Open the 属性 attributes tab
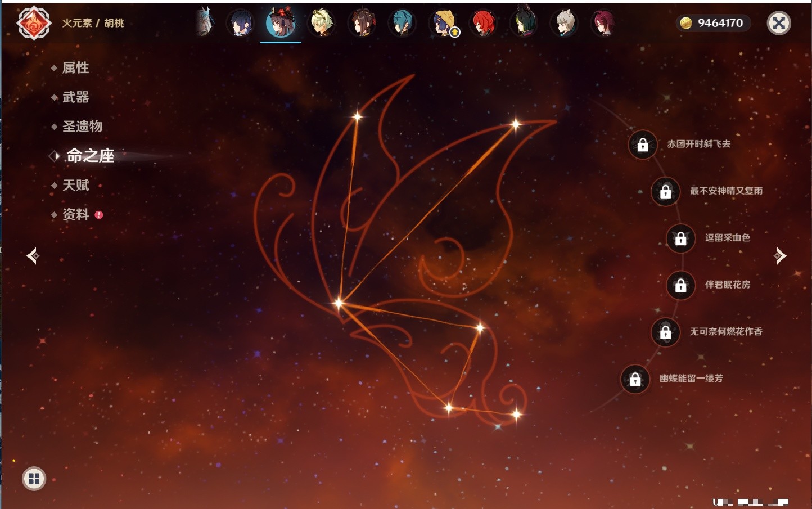The image size is (812, 509). [x=75, y=68]
